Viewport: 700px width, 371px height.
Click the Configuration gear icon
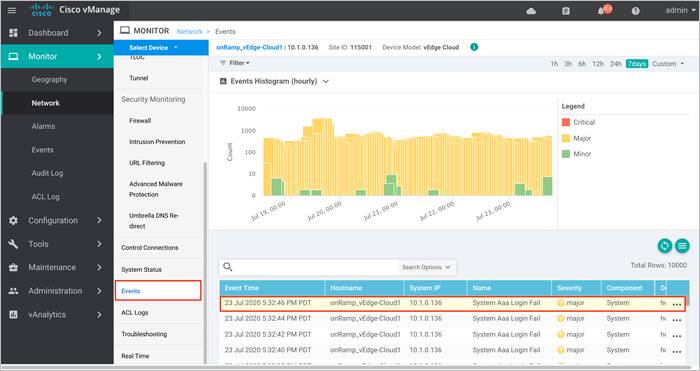tap(13, 221)
